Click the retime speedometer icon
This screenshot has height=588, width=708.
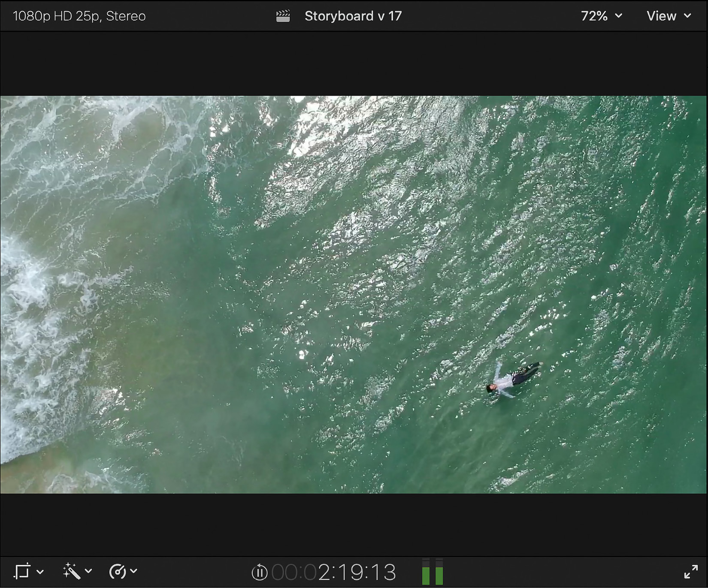(118, 571)
